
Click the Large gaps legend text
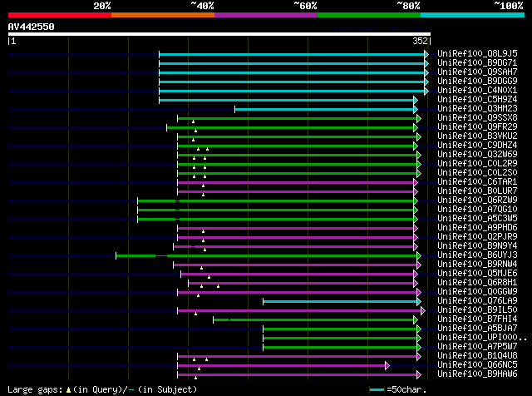click(x=102, y=389)
